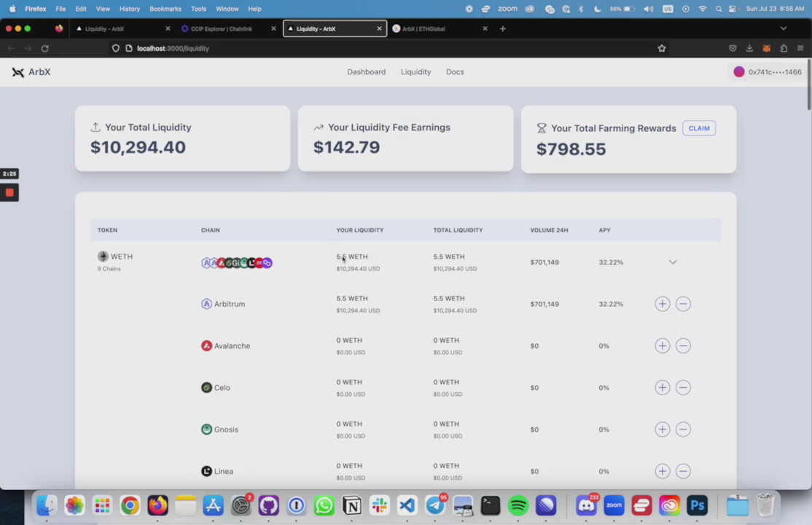The image size is (812, 525).
Task: Open the Dashboard page link
Action: [x=366, y=72]
